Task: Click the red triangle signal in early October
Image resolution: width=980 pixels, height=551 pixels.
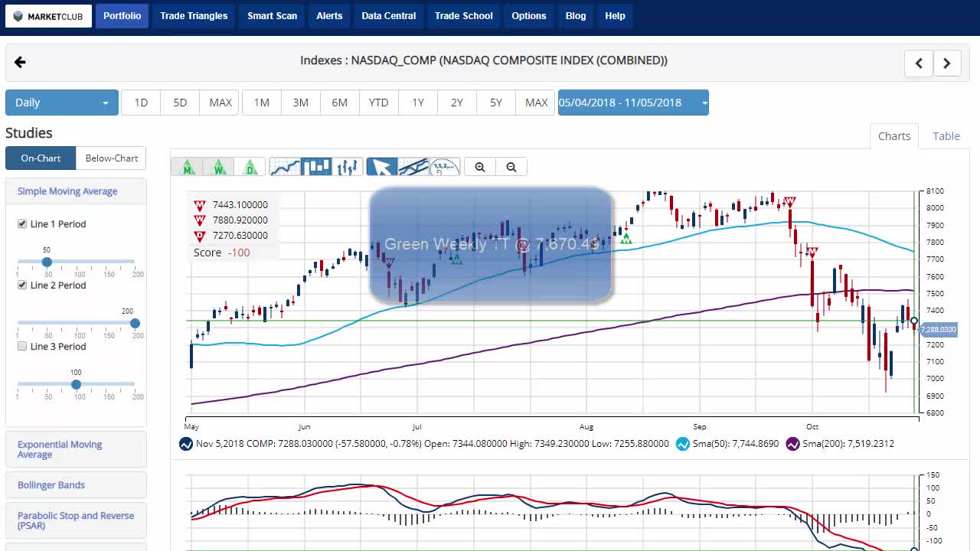Action: (812, 252)
